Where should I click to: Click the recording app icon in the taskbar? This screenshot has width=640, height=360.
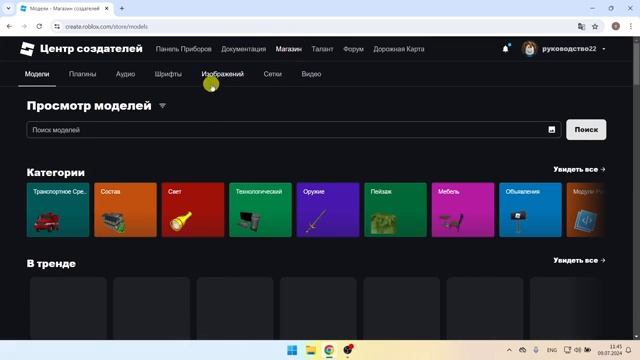(348, 350)
